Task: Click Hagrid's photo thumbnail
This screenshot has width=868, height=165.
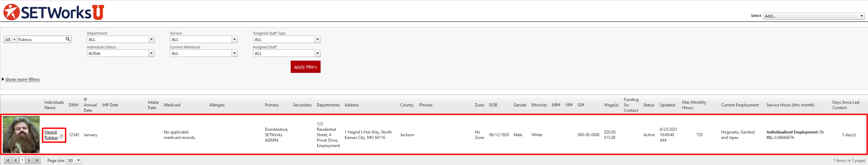Action: click(x=21, y=135)
